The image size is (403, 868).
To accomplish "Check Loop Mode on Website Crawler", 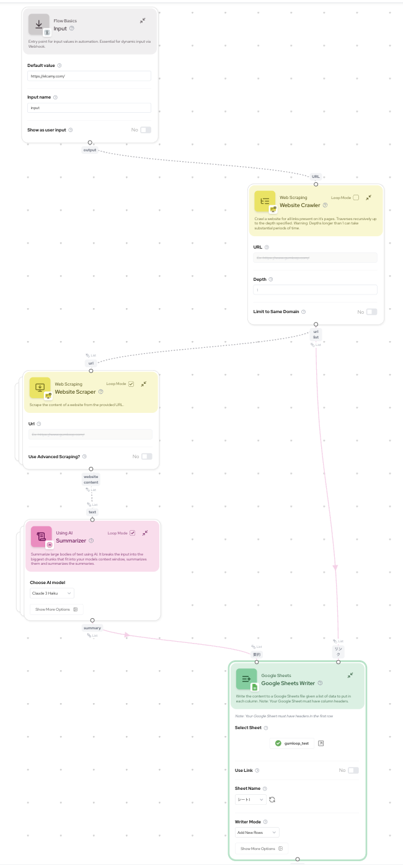I will (356, 198).
